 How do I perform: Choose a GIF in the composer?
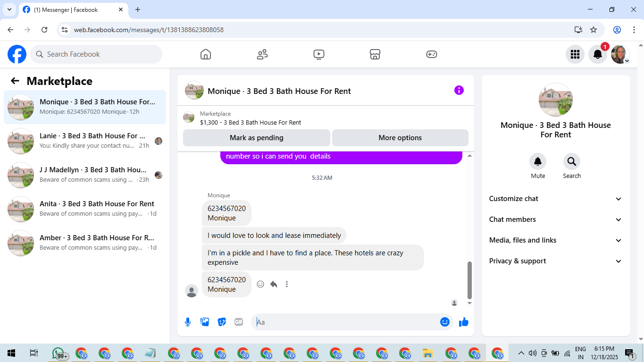click(239, 322)
